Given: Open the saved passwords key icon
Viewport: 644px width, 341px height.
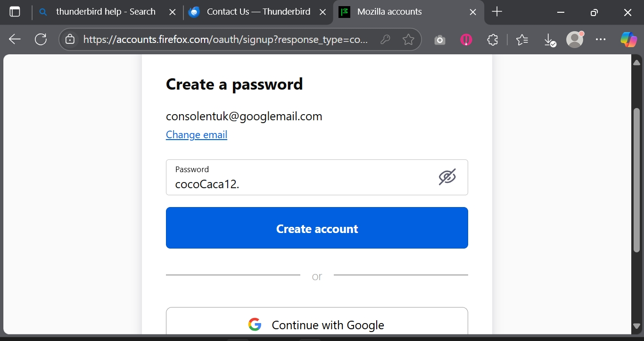Looking at the screenshot, I should pos(385,40).
